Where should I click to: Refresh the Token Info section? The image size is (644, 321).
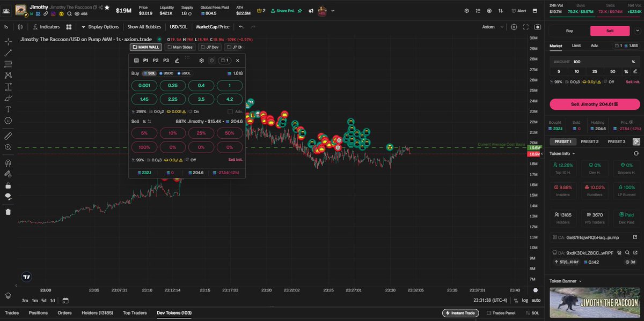[x=636, y=153]
